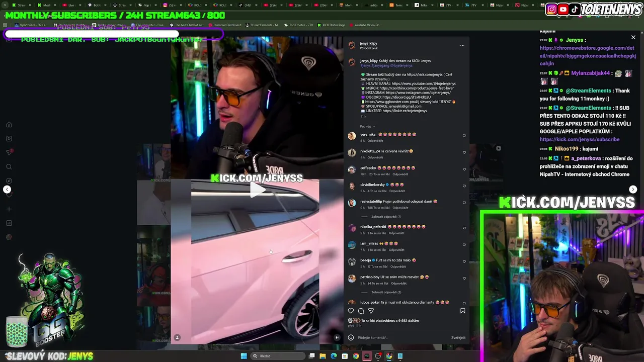This screenshot has width=644, height=362.
Task: Open the 'Top Emotes - 7TV' bookmark
Action: pyautogui.click(x=298, y=25)
